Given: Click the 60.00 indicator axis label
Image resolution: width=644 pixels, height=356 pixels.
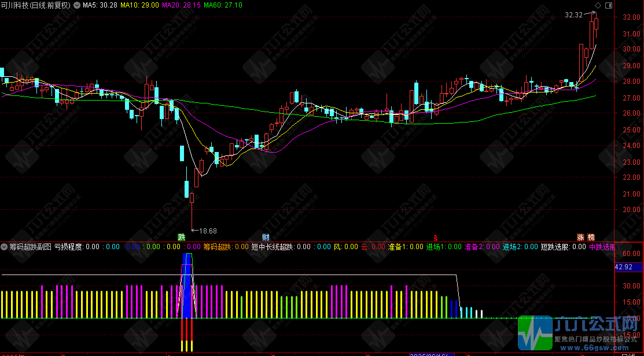Looking at the screenshot, I should pos(631,254).
